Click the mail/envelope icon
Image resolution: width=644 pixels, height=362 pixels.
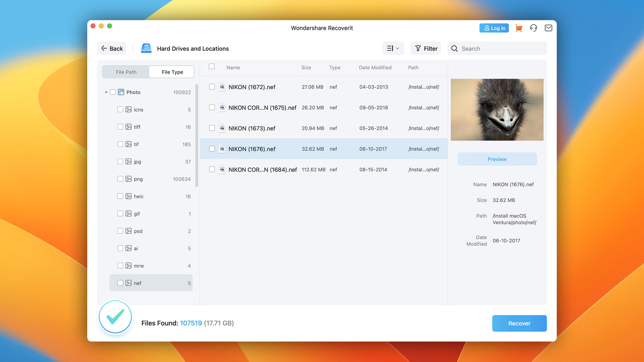(x=548, y=28)
